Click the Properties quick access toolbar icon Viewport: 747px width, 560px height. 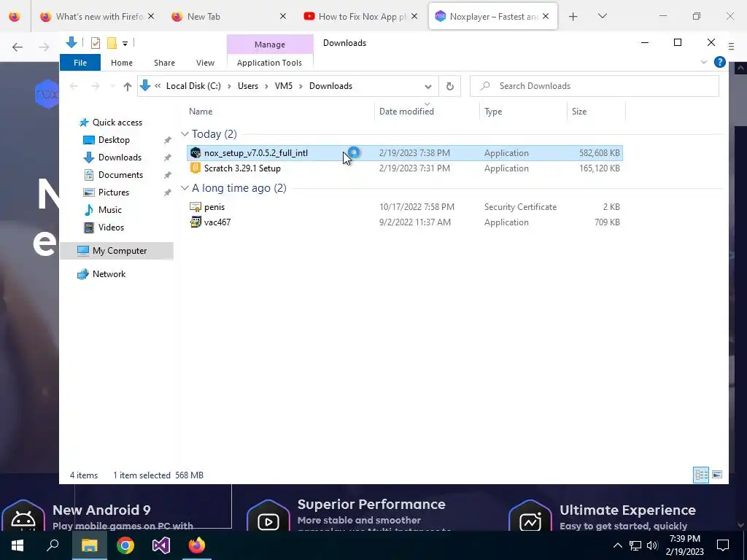click(96, 43)
